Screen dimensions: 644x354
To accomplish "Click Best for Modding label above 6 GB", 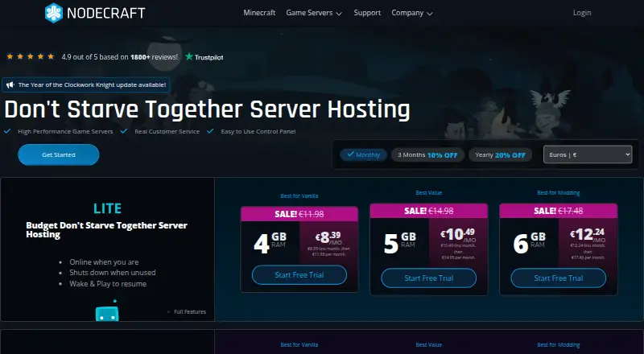I will click(x=559, y=192).
